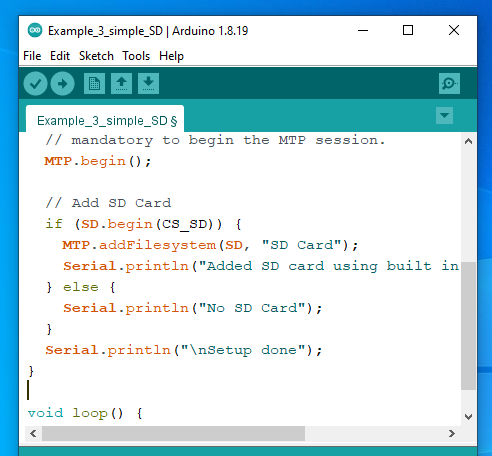Upload sketch with the arrow button
Image resolution: width=492 pixels, height=456 pixels.
[62, 84]
